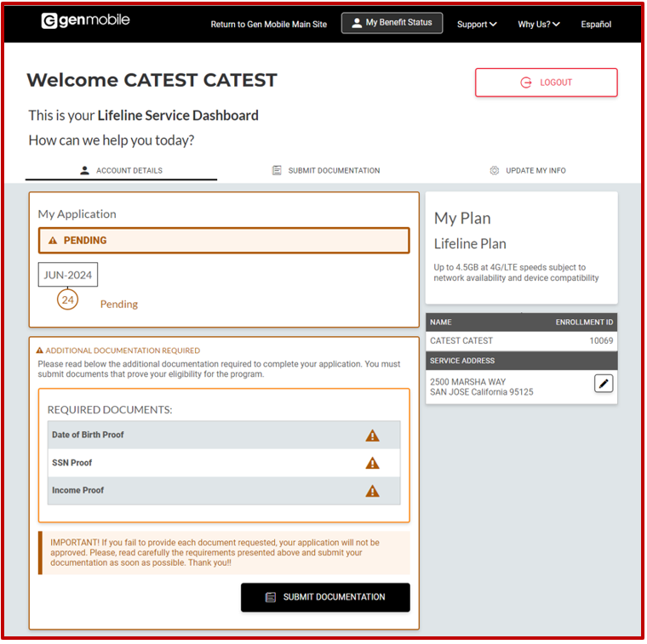Click the 2500 MARSHA WAY address text
This screenshot has height=644, width=647.
467,382
